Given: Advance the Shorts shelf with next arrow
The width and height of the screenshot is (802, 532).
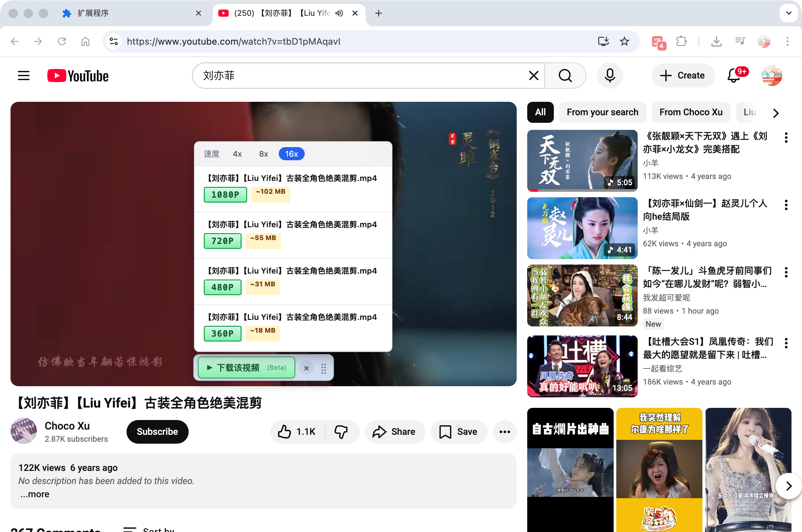Looking at the screenshot, I should [x=789, y=486].
